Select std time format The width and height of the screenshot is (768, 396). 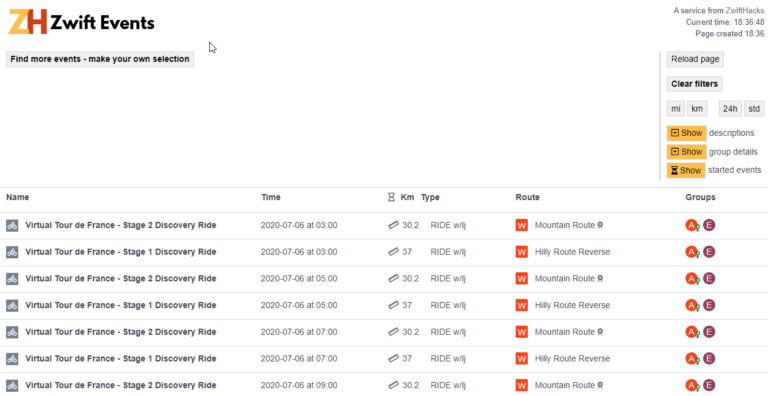(754, 109)
